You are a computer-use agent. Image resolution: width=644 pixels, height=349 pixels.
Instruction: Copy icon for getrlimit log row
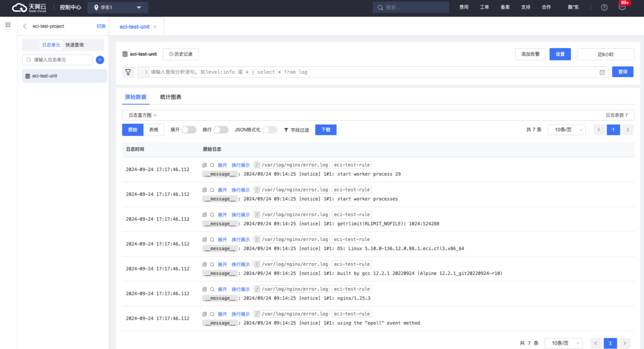(x=204, y=215)
